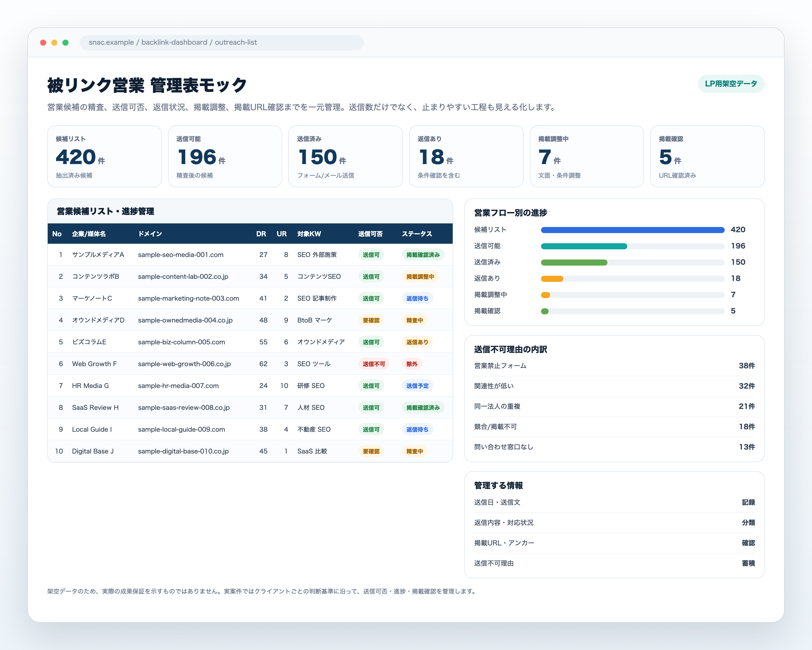This screenshot has width=812, height=650.
Task: Click the 送信日・送信文 記録 row
Action: pyautogui.click(x=614, y=502)
